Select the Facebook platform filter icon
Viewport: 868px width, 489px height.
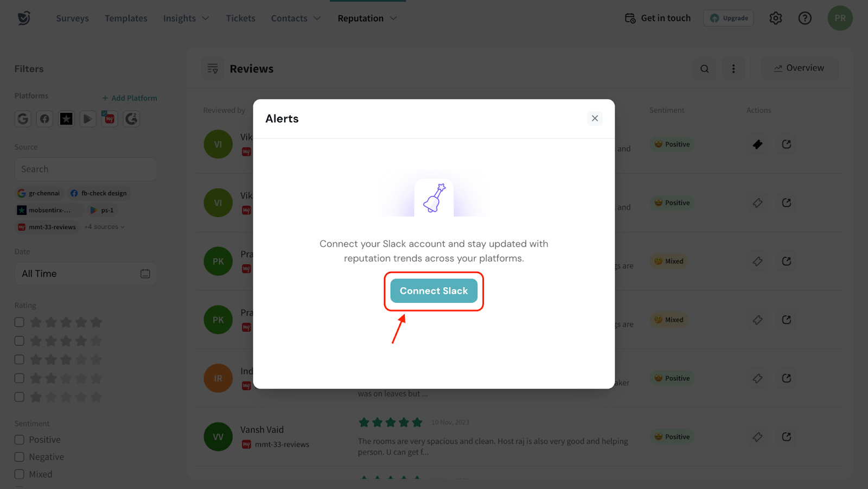44,119
